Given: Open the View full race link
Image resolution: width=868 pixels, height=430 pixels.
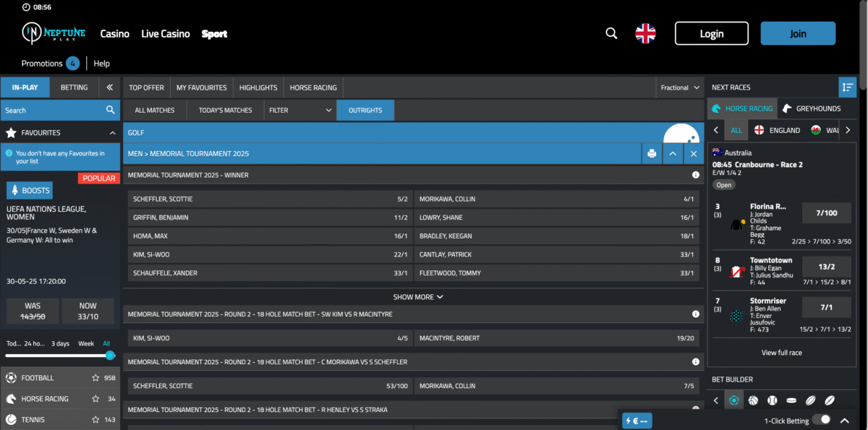Looking at the screenshot, I should click(782, 353).
